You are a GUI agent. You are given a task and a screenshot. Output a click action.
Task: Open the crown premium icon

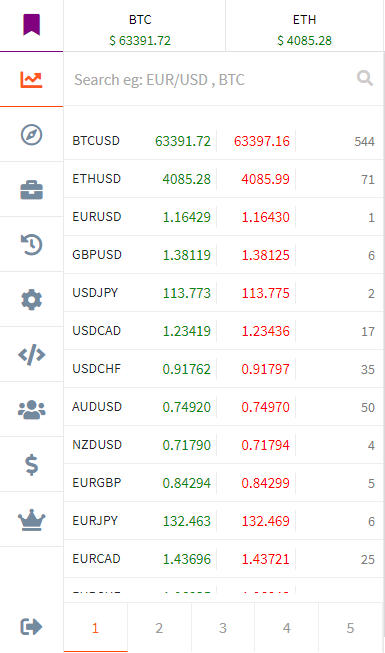(x=32, y=519)
